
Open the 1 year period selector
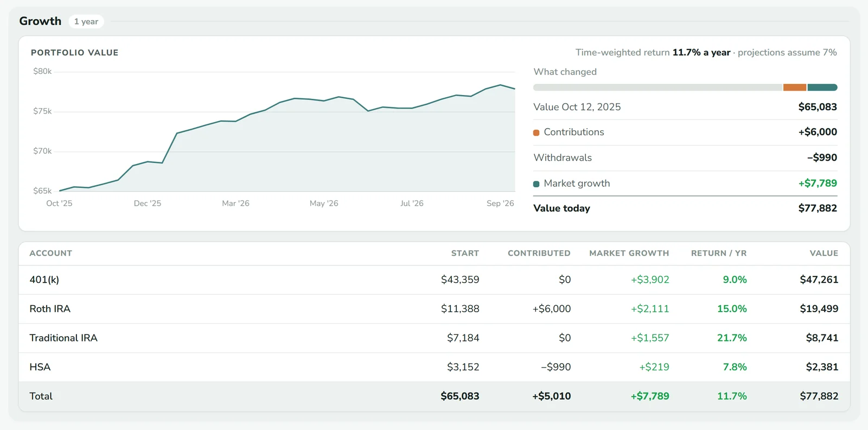86,22
